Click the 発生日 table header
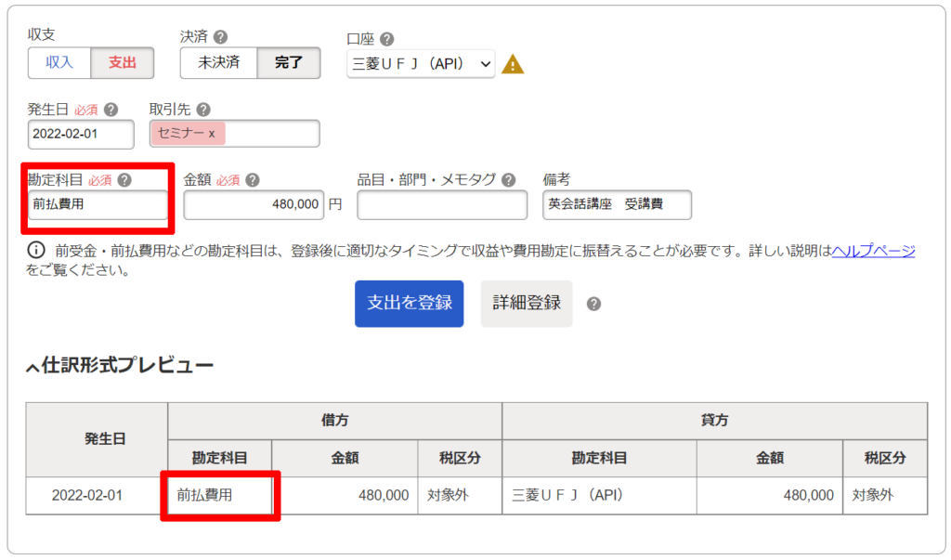Screen dimensions: 951x560 [97, 439]
